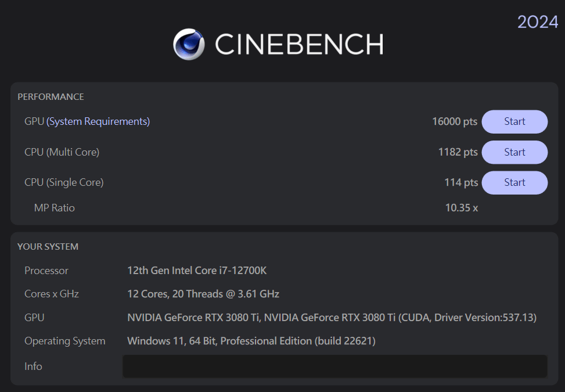Start the CPU Single Core benchmark
The height and width of the screenshot is (392, 565).
tap(514, 182)
